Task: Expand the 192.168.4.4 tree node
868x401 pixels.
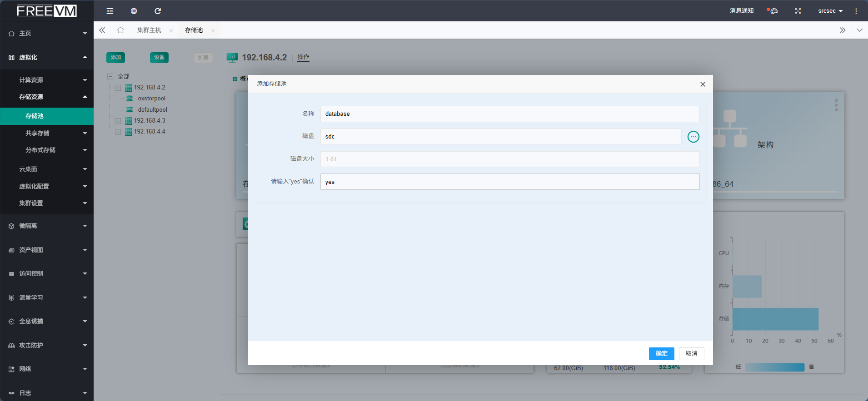Action: coord(118,132)
